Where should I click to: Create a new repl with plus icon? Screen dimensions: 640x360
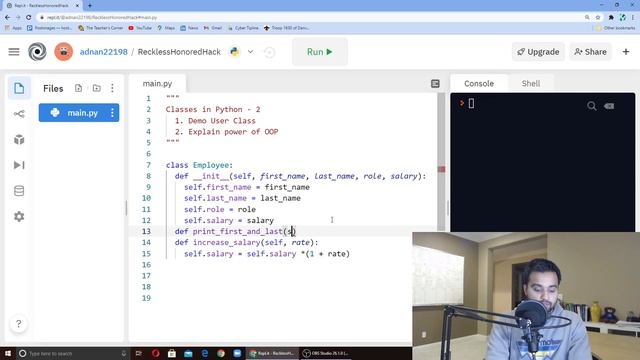(x=626, y=52)
